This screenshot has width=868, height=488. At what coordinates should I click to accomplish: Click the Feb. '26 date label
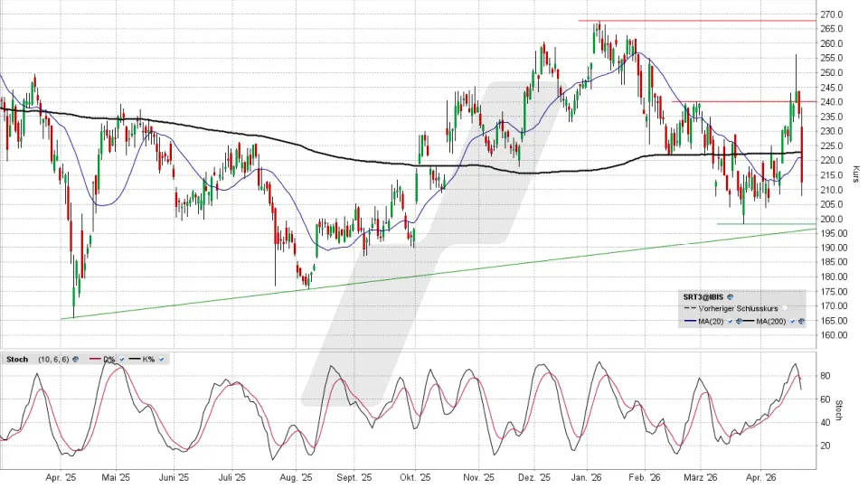pos(646,477)
